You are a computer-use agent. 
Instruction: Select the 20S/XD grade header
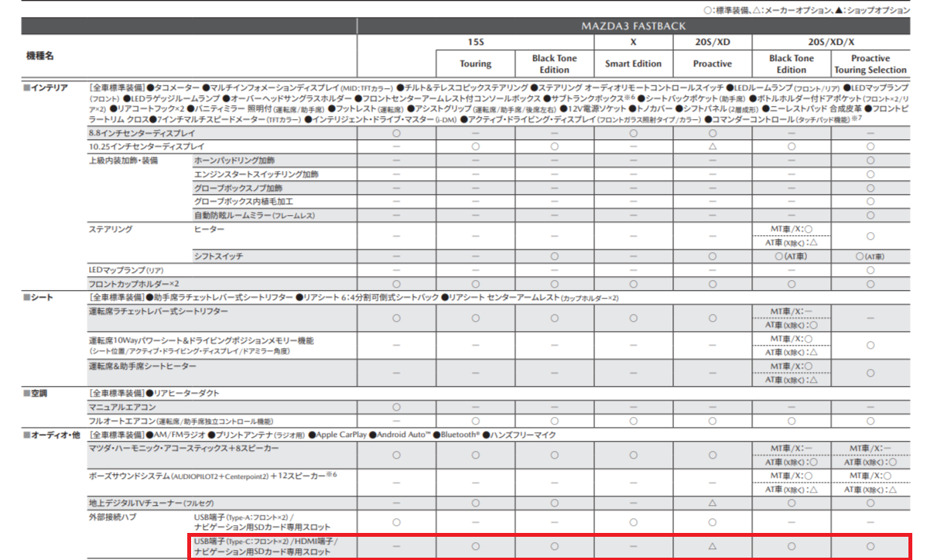(x=713, y=42)
